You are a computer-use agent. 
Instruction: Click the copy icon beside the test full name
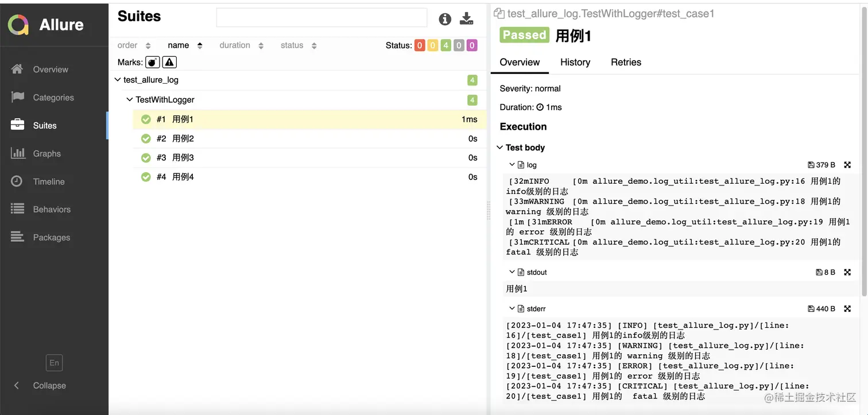coord(499,13)
